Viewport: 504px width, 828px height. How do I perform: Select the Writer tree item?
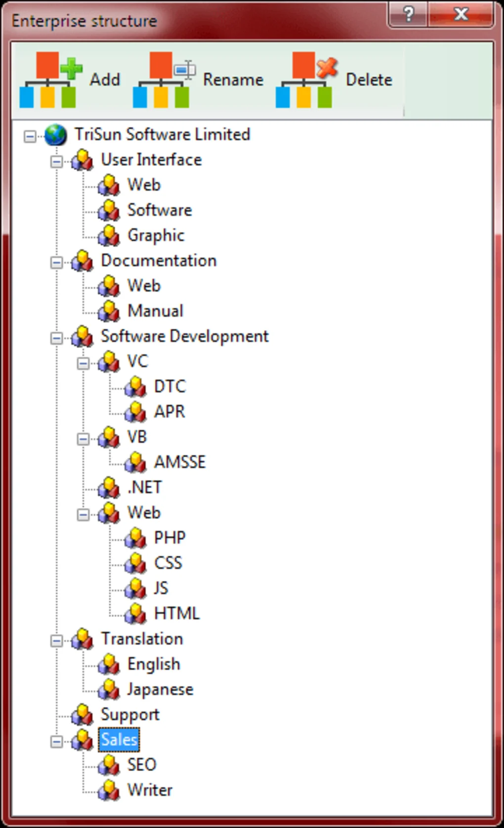pos(150,790)
